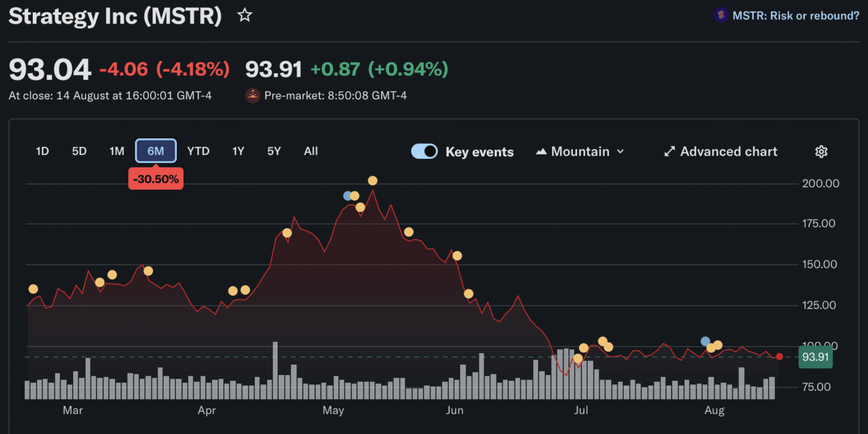The width and height of the screenshot is (868, 434).
Task: Click the Pre-market: 8:50:08 GMT-4 text
Action: point(335,96)
